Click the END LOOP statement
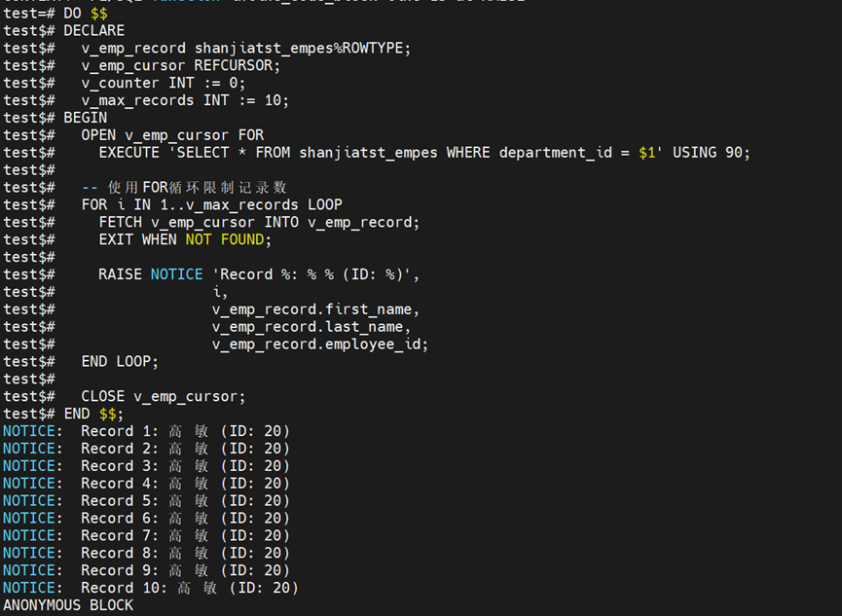The image size is (842, 616). (x=120, y=361)
